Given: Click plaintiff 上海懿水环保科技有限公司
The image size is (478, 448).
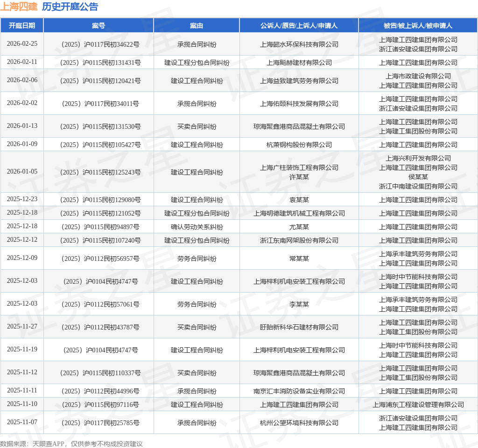Looking at the screenshot, I should [299, 44].
